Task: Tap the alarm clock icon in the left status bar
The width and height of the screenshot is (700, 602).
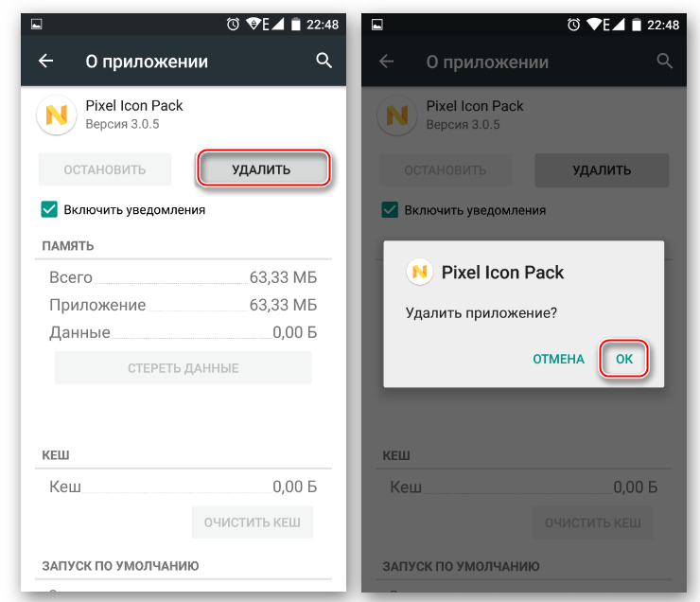Action: [x=234, y=25]
